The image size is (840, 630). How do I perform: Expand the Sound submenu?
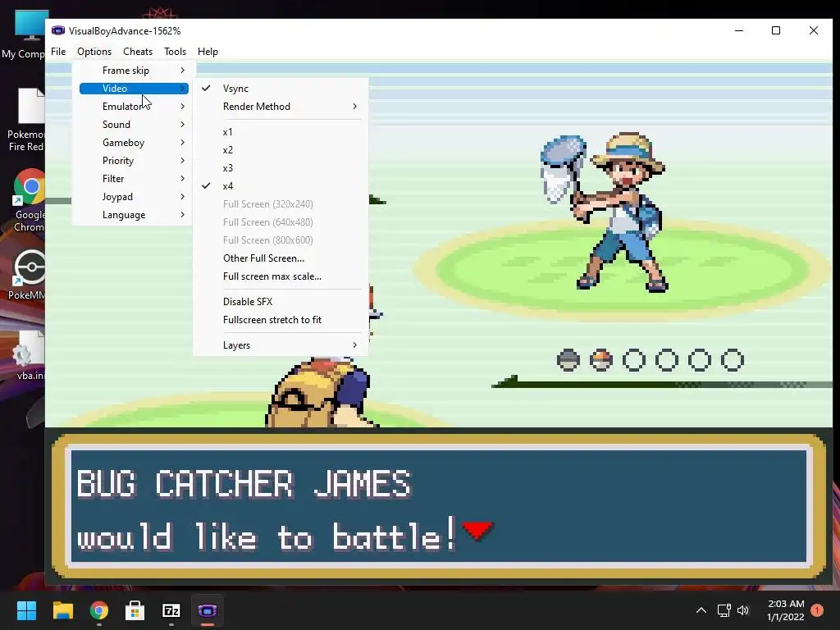click(x=134, y=125)
